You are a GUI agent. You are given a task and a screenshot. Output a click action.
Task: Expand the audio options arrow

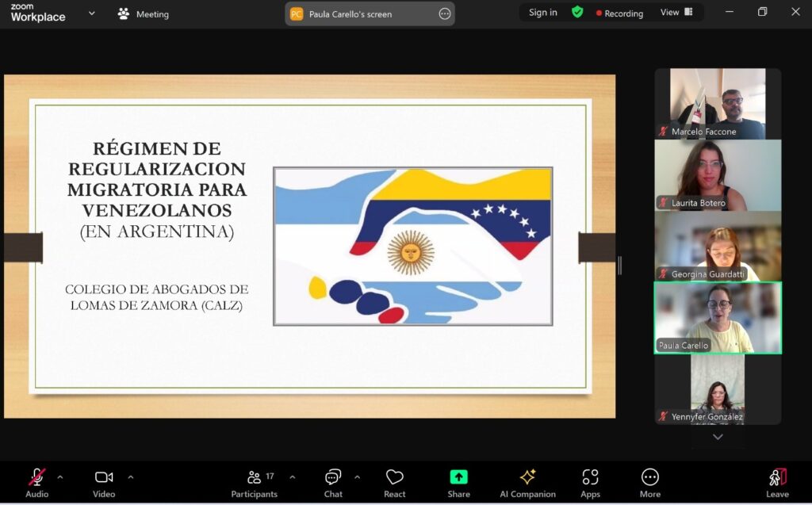click(x=60, y=477)
